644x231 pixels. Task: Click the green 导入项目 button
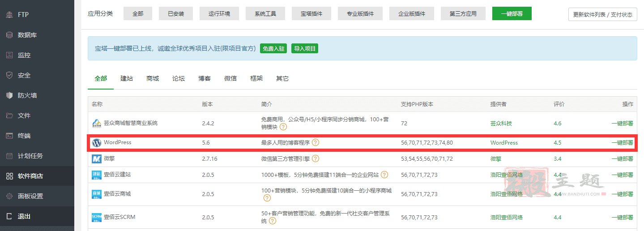tap(305, 48)
